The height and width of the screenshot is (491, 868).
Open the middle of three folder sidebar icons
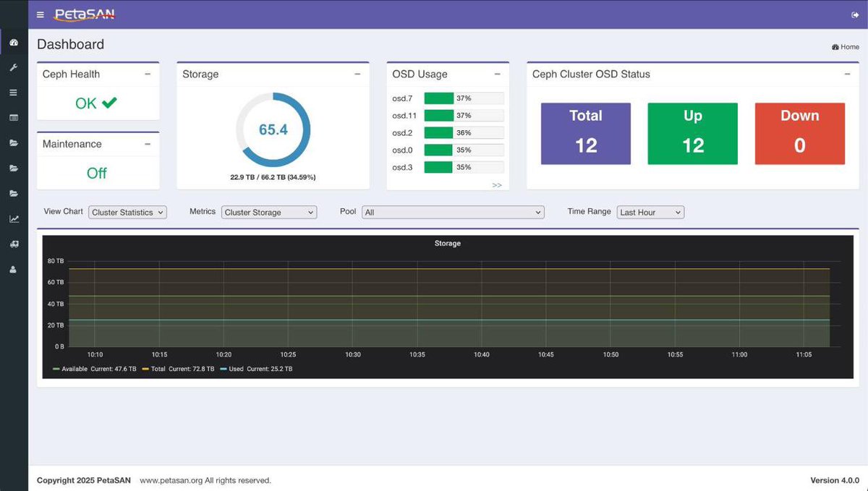[x=14, y=168]
